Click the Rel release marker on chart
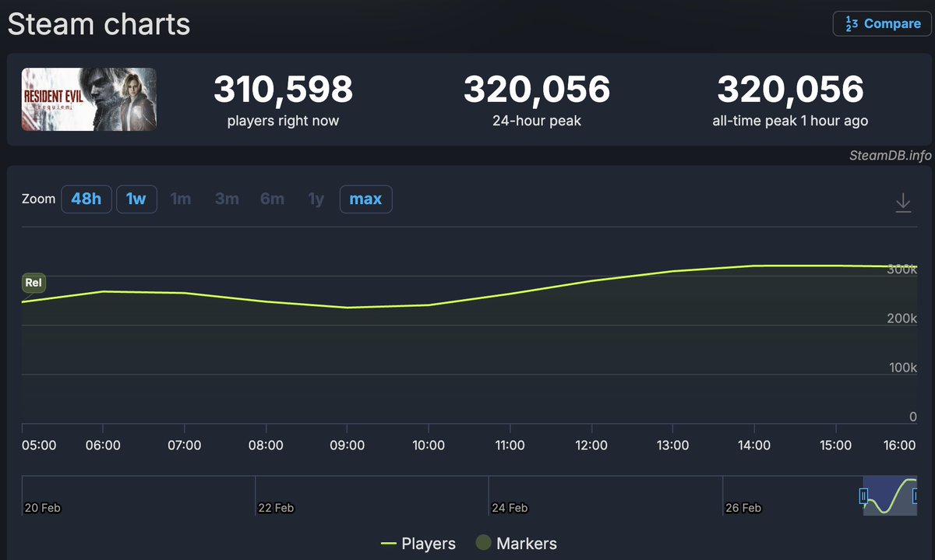 34,283
